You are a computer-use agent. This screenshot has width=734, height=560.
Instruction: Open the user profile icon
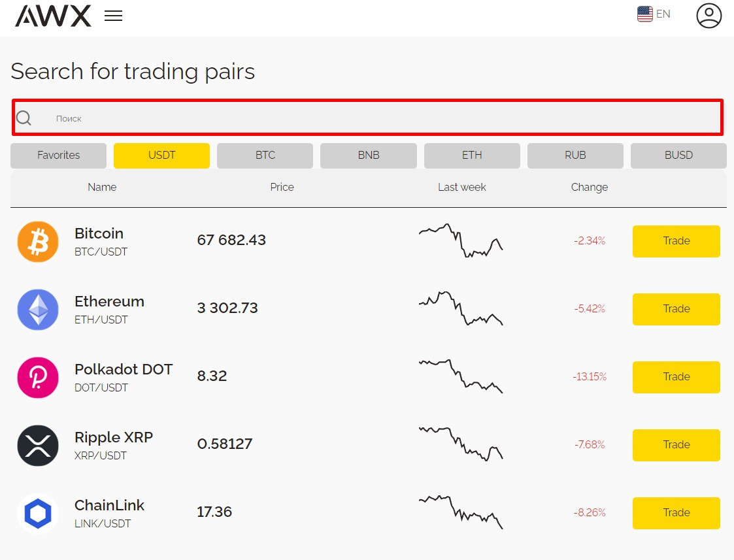click(x=709, y=16)
